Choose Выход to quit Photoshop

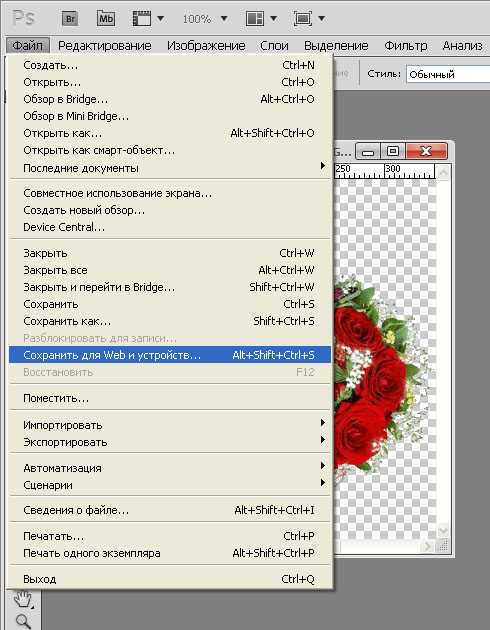(170, 579)
